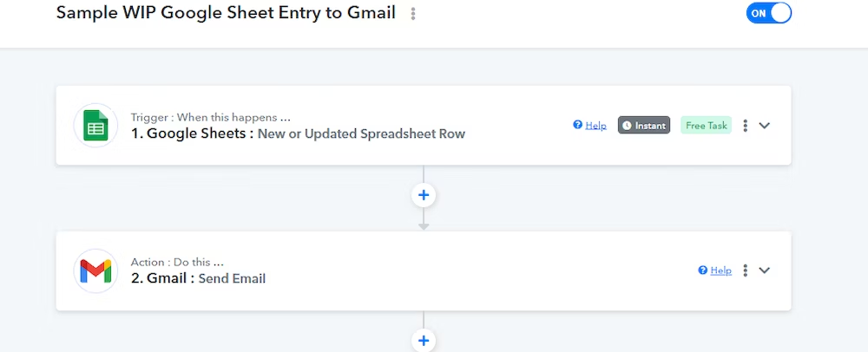
Task: Select New or Updated Spreadsheet Row trigger text
Action: (361, 134)
